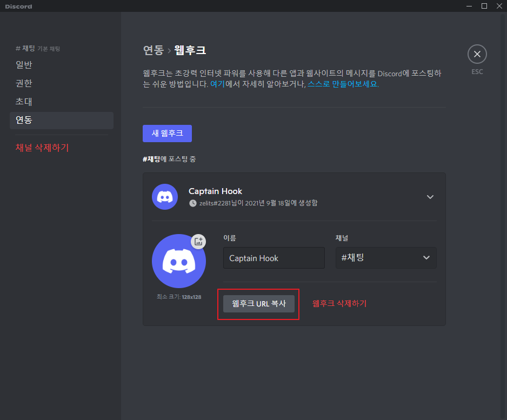Click 채널 삭제하기 in the sidebar

[x=42, y=148]
